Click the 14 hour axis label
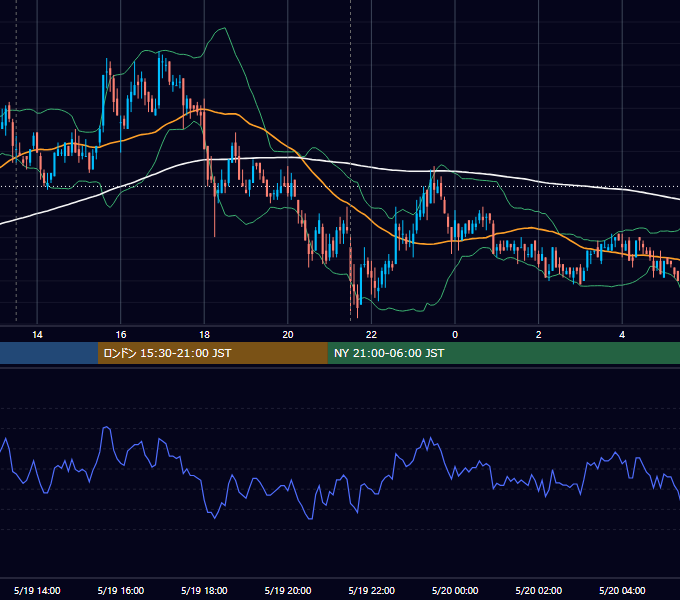680x600 pixels. pos(37,335)
